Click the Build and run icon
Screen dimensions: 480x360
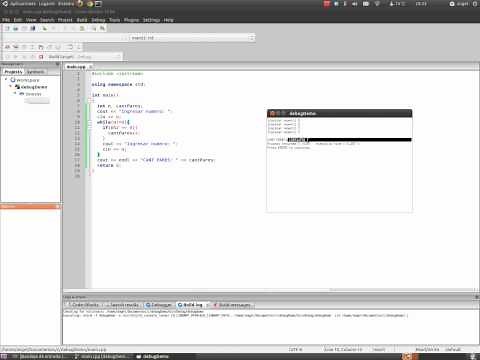pos(24,57)
